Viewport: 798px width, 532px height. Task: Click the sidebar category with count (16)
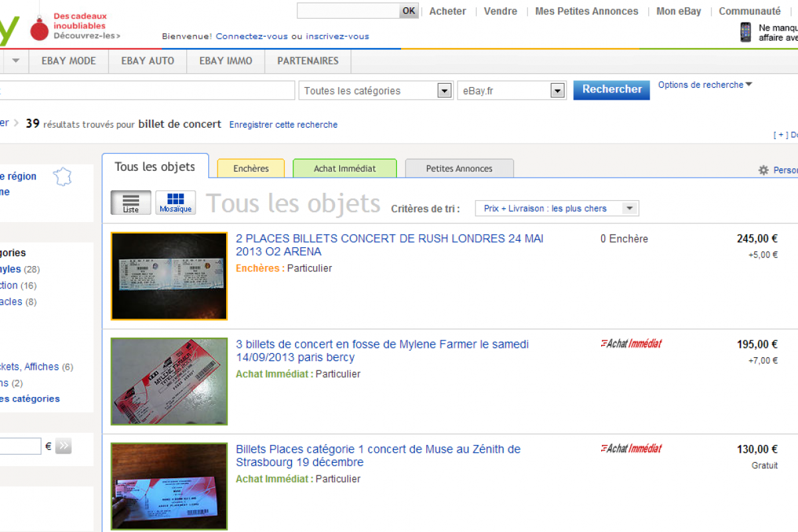[19, 285]
